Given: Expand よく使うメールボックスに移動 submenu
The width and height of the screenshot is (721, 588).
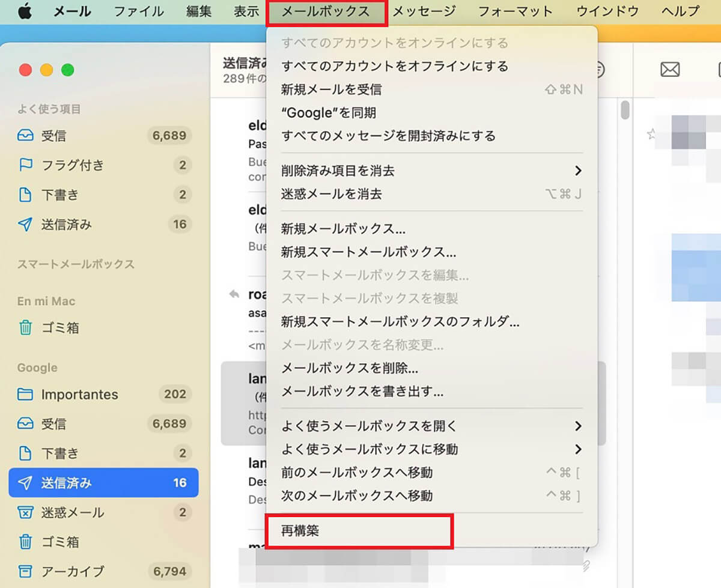Looking at the screenshot, I should coord(432,449).
